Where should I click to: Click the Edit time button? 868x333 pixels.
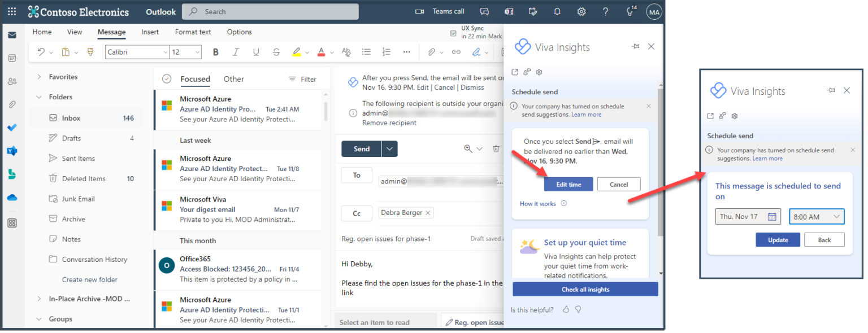coord(568,184)
